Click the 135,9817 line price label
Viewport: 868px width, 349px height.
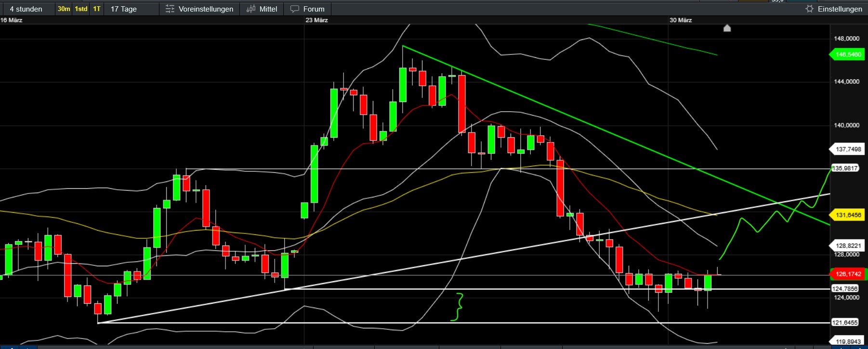click(845, 168)
